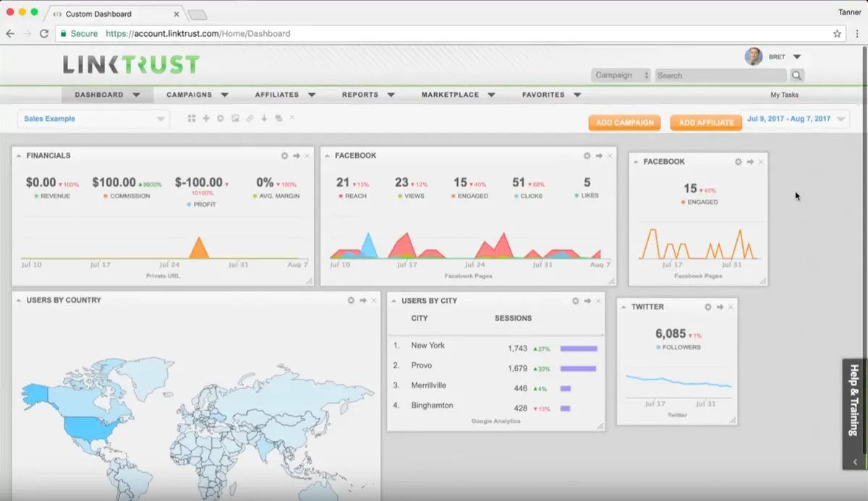Click the duplicate dashboard icon in toolbar

[x=278, y=119]
